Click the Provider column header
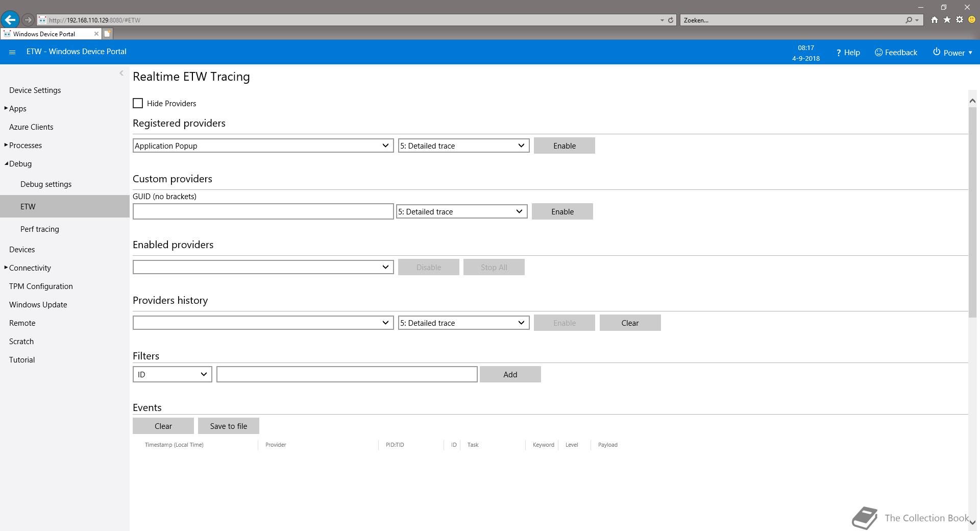The height and width of the screenshot is (531, 980). coord(276,445)
